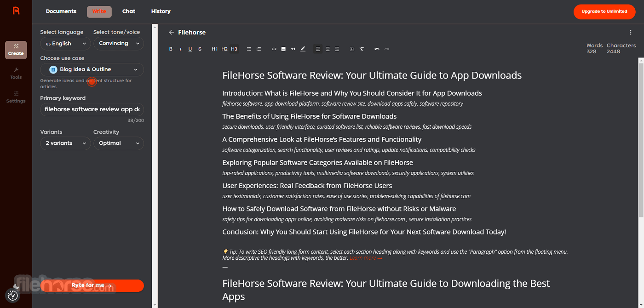Open the tone dropdown showing Convincing
This screenshot has width=644, height=308.
(119, 44)
